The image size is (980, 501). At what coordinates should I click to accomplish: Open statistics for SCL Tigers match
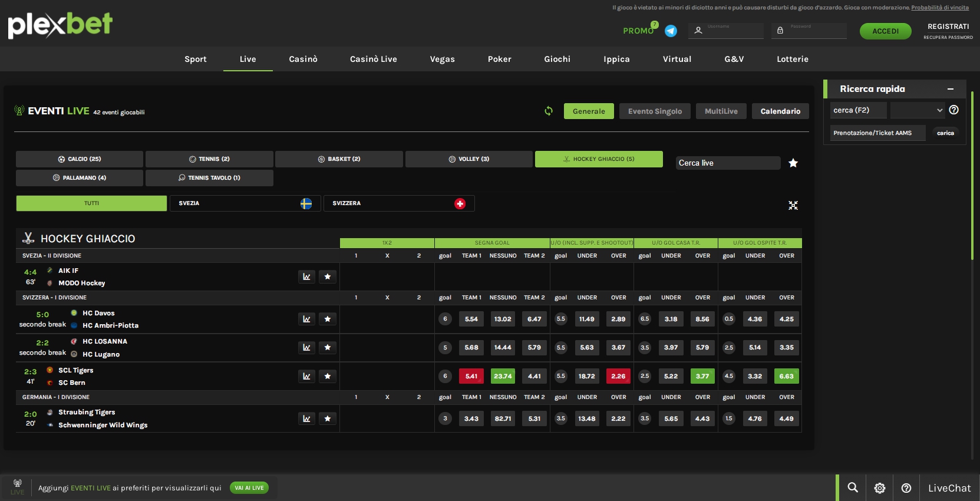pyautogui.click(x=306, y=376)
